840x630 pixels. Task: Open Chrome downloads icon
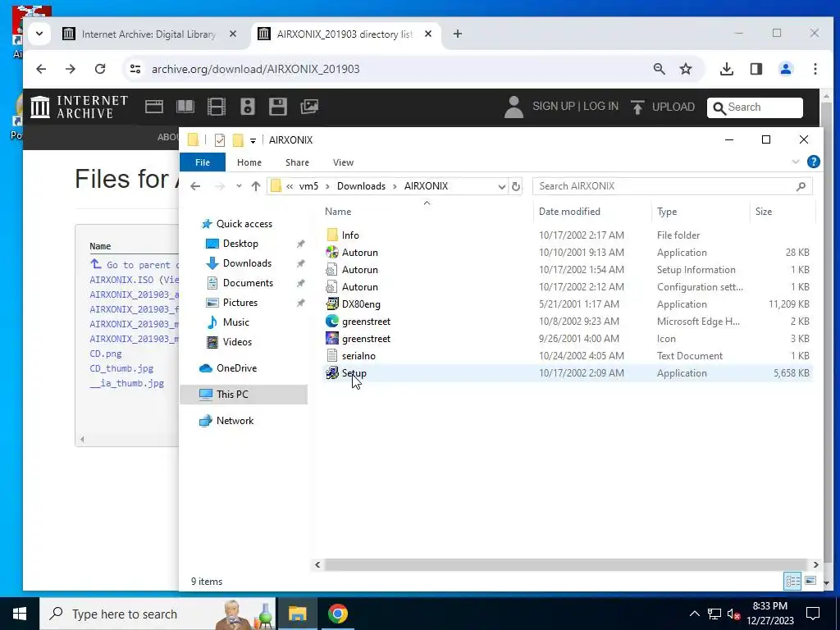(727, 69)
